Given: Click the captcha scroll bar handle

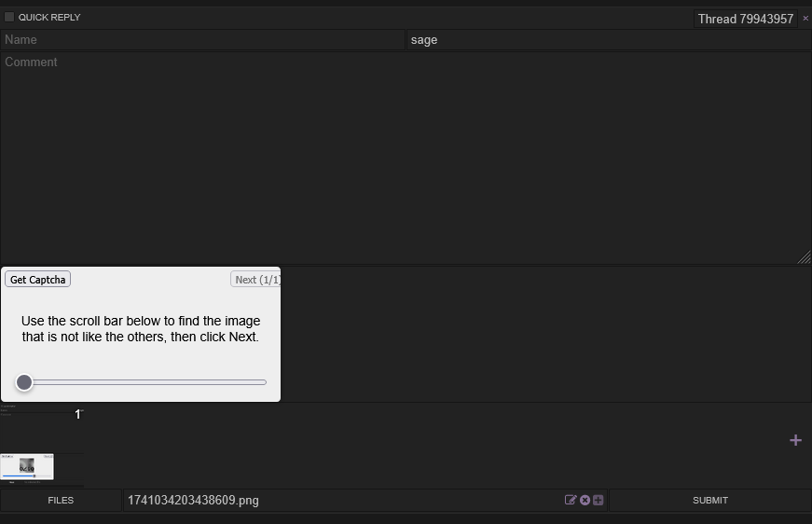Looking at the screenshot, I should point(24,382).
